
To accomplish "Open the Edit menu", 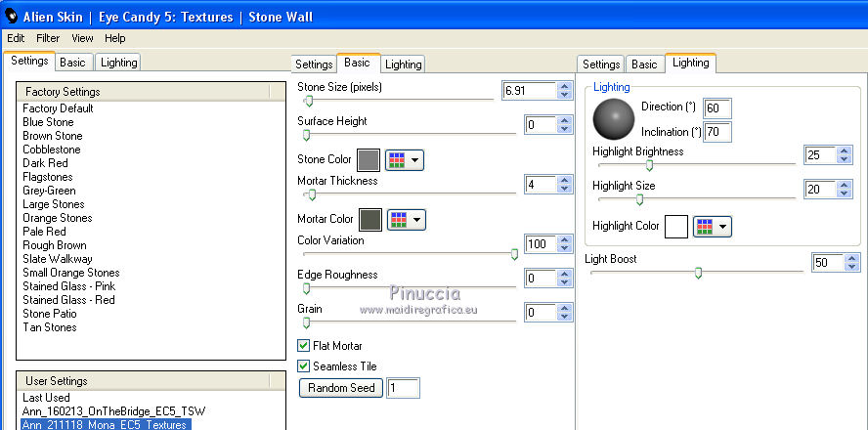I will (x=16, y=38).
